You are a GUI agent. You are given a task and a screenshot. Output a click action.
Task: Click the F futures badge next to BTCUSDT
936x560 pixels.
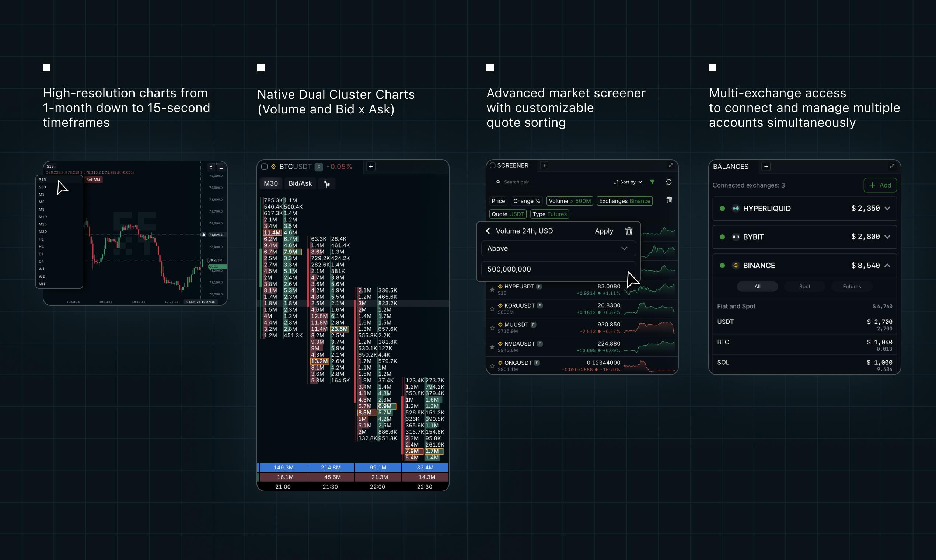tap(319, 167)
